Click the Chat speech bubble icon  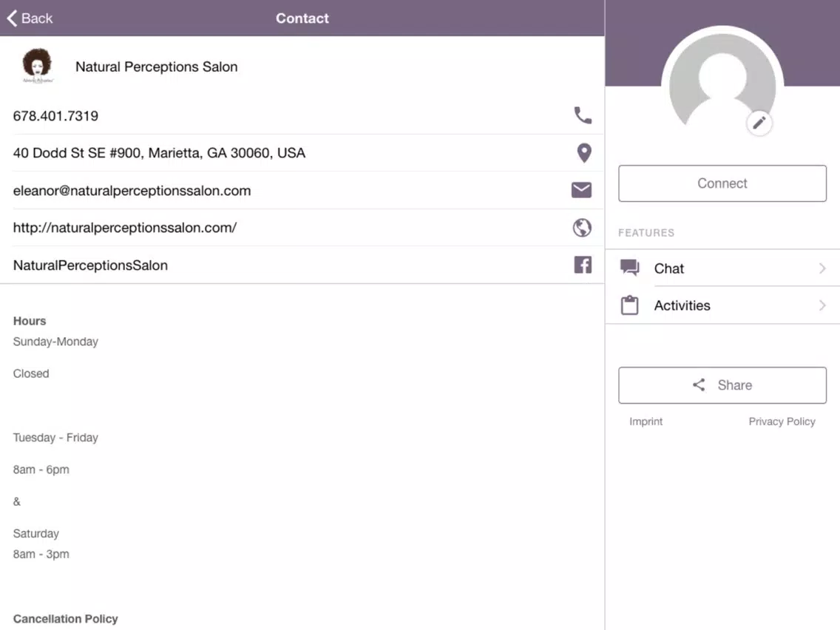(x=629, y=268)
